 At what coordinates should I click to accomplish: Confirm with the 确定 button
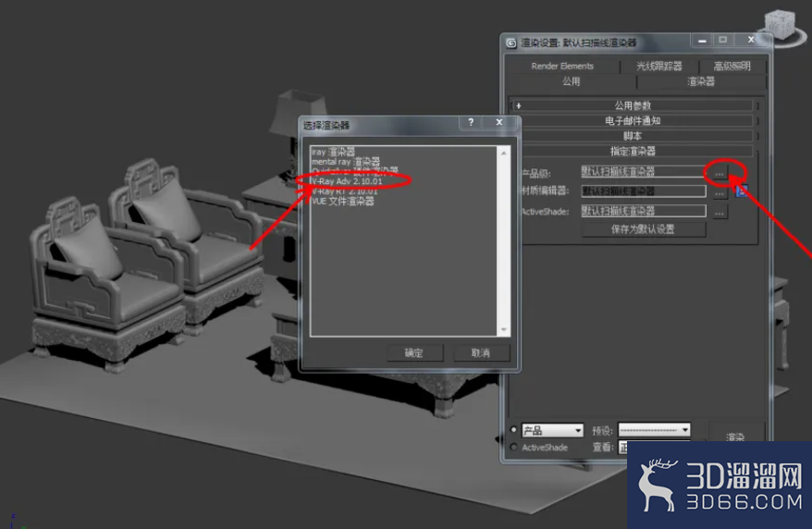(414, 353)
